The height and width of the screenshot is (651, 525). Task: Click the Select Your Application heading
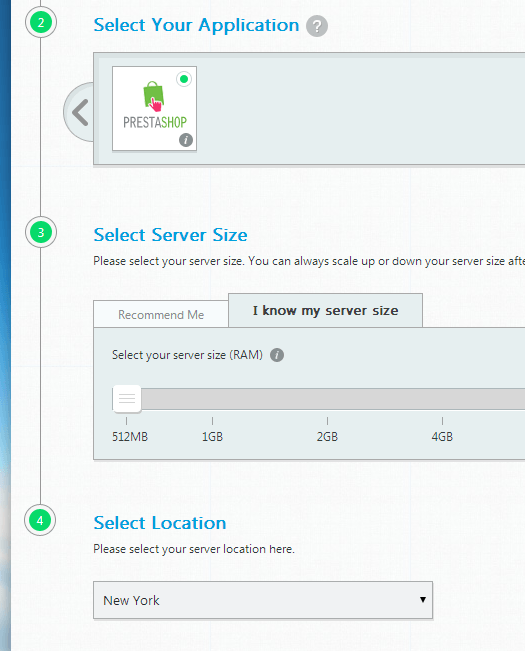click(x=196, y=25)
